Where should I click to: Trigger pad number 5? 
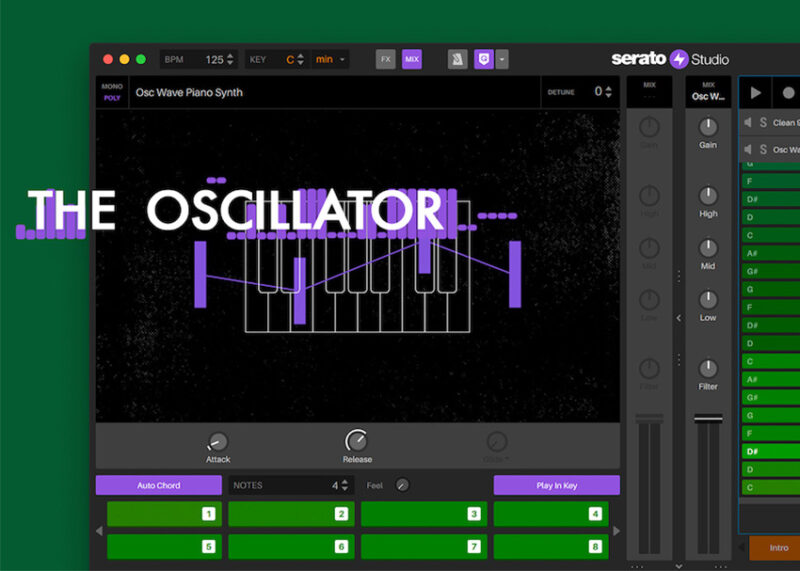point(164,547)
